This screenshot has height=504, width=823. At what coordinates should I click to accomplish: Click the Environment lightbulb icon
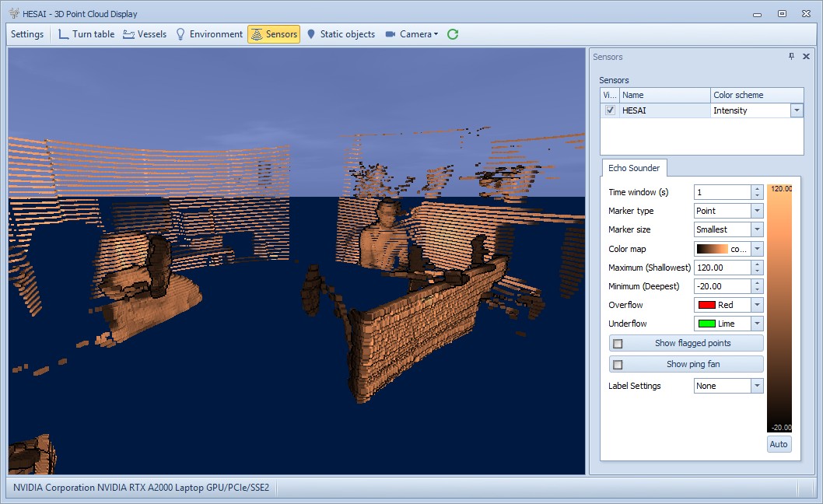(x=180, y=34)
